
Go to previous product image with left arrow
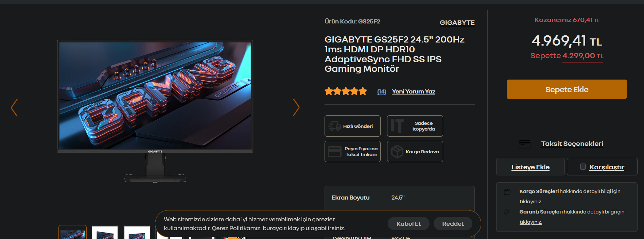14,107
